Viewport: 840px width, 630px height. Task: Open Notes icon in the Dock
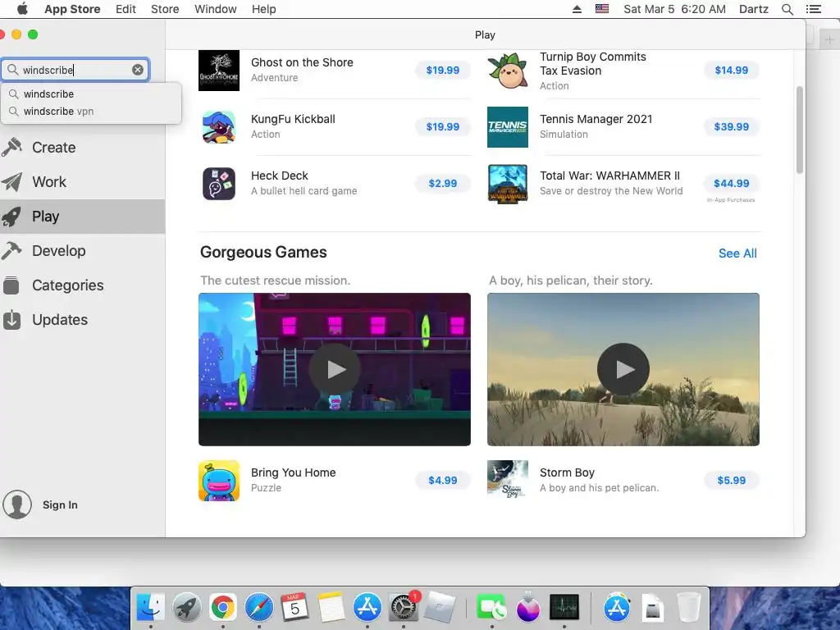(x=331, y=608)
